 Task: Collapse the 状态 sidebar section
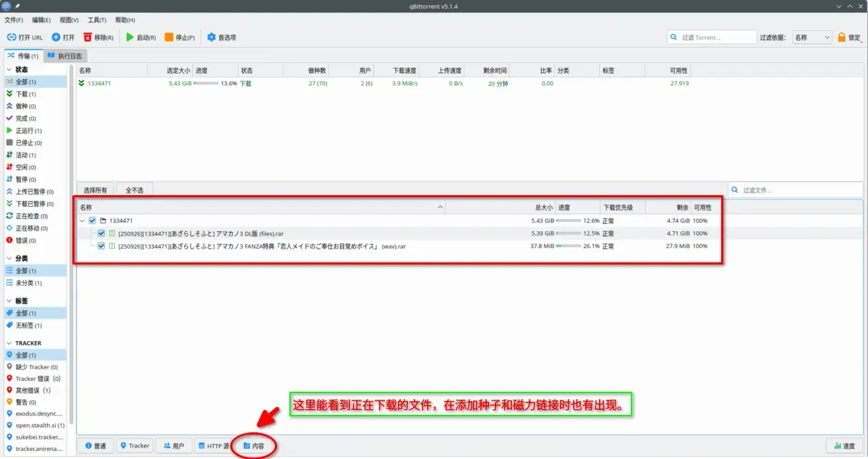pos(9,69)
